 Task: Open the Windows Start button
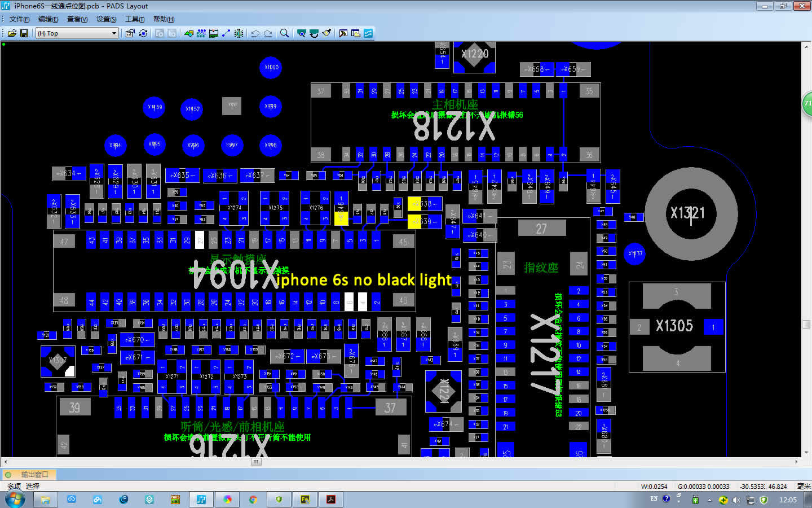click(x=15, y=500)
